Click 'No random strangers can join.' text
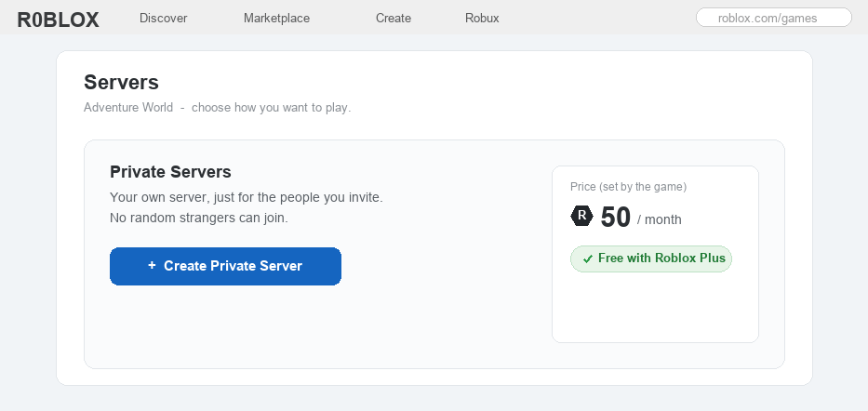Screen dimensions: 868x411 click(199, 218)
